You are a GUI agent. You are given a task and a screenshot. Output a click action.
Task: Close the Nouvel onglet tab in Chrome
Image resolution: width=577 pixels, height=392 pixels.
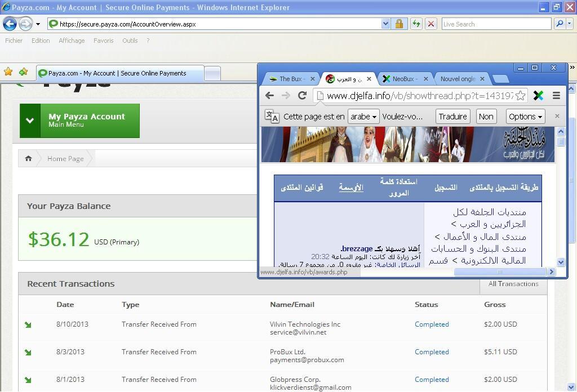tap(482, 79)
